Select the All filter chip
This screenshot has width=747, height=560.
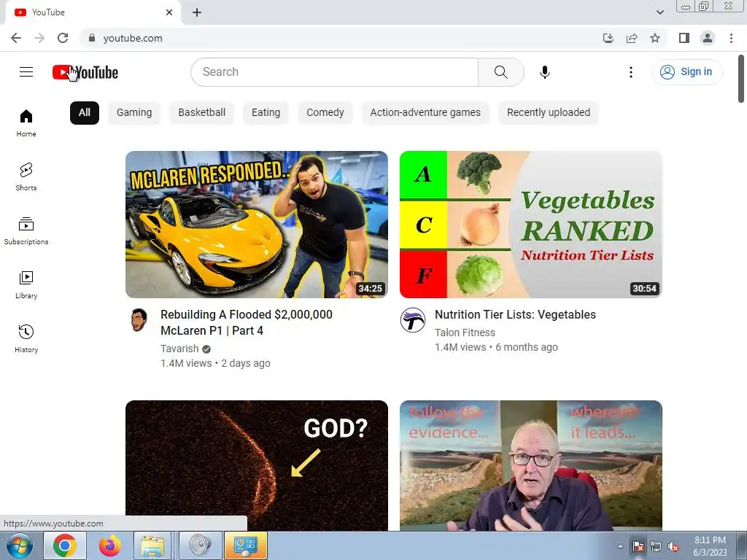click(x=85, y=113)
